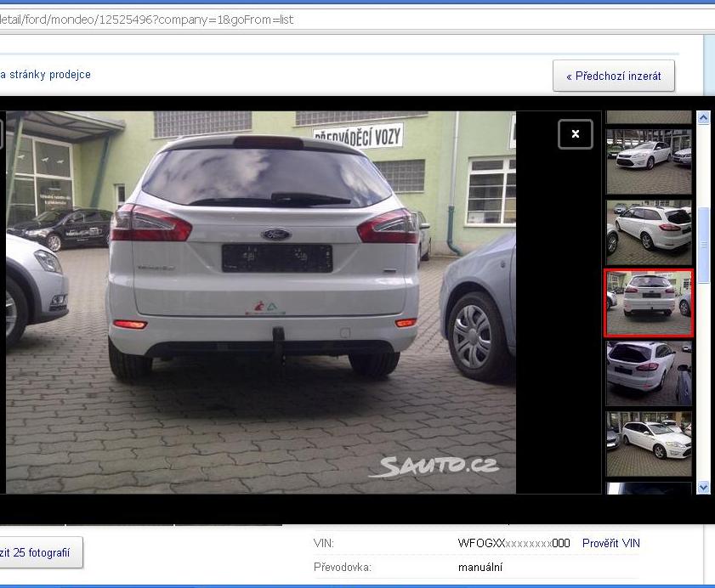Click the VIN number text
This screenshot has height=588, width=715.
pos(514,544)
